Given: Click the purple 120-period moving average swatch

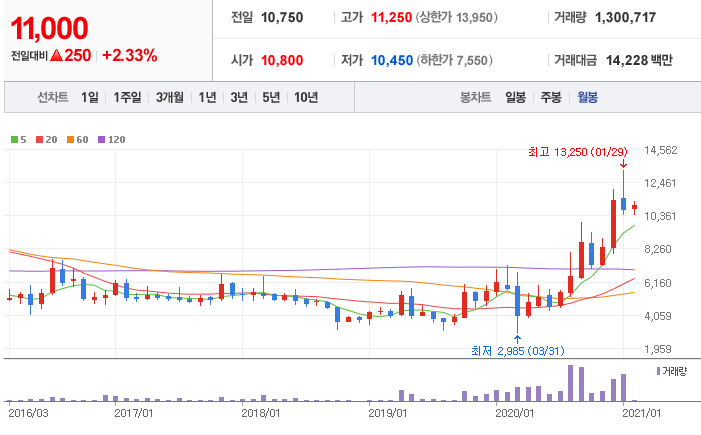Looking at the screenshot, I should point(101,139).
